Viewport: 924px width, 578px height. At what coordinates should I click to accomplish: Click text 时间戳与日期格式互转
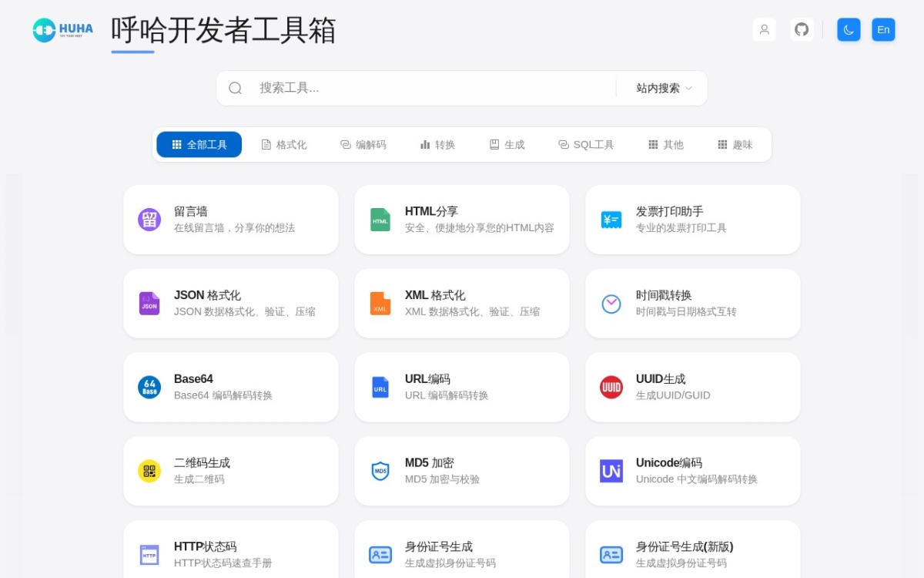(x=687, y=312)
